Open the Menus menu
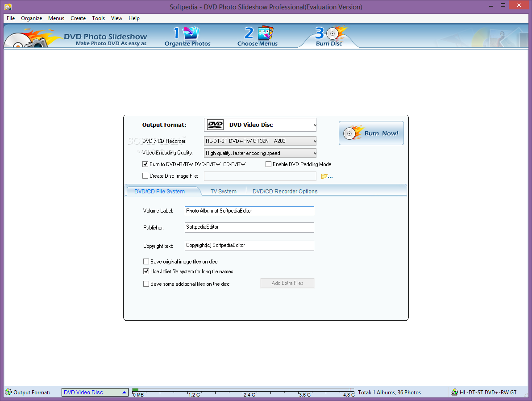 click(x=56, y=18)
